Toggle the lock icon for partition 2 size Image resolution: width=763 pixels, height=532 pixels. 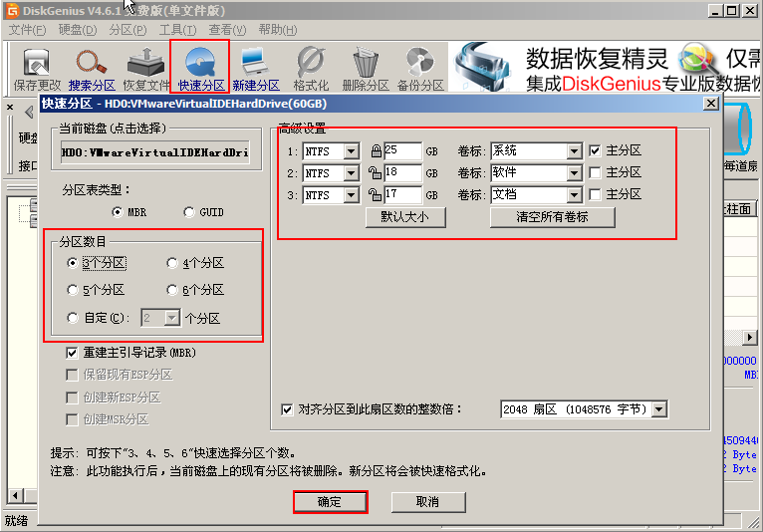(x=375, y=172)
